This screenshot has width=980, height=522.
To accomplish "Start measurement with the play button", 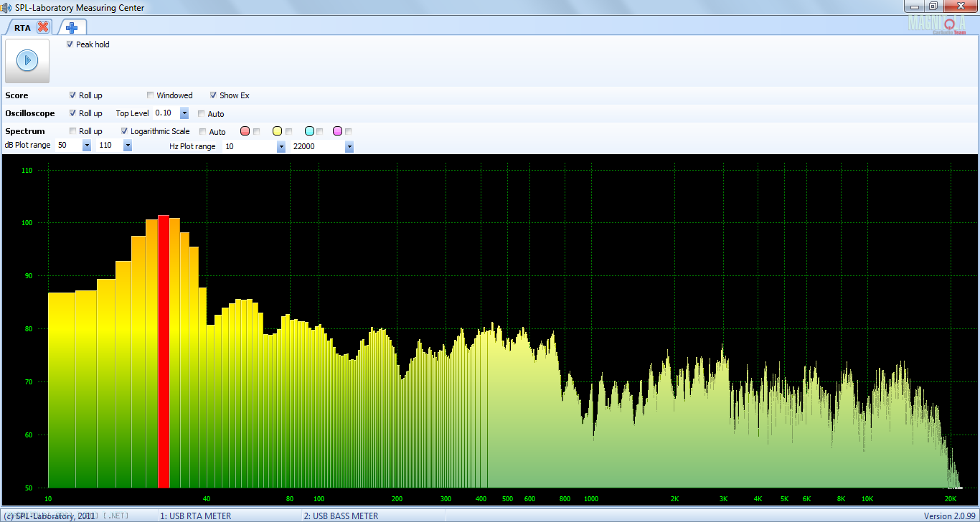I will [27, 60].
